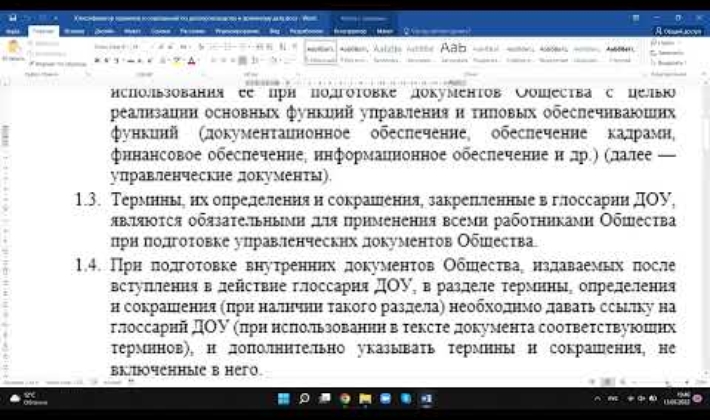
Task: Open the Файл tab
Action: click(13, 31)
